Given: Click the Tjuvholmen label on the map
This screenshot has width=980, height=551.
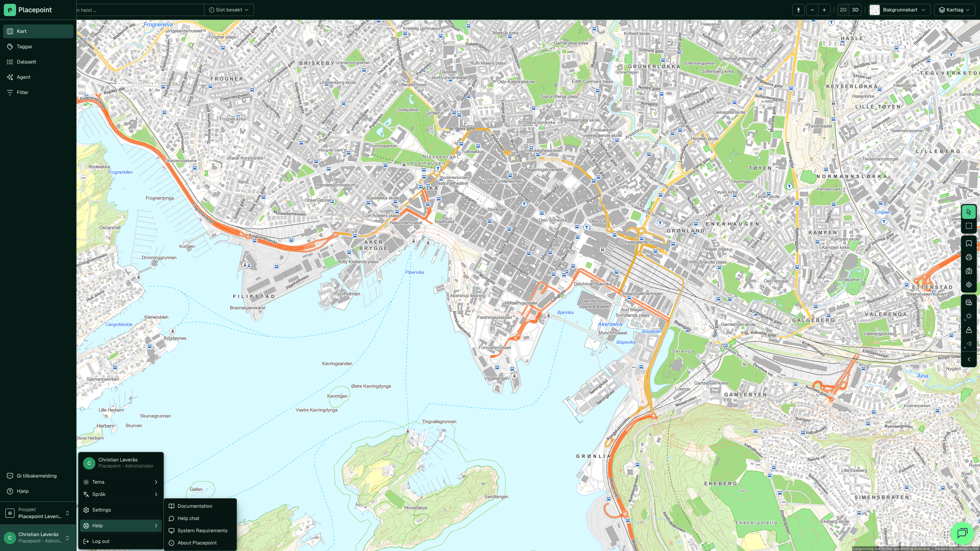Looking at the screenshot, I should [347, 294].
